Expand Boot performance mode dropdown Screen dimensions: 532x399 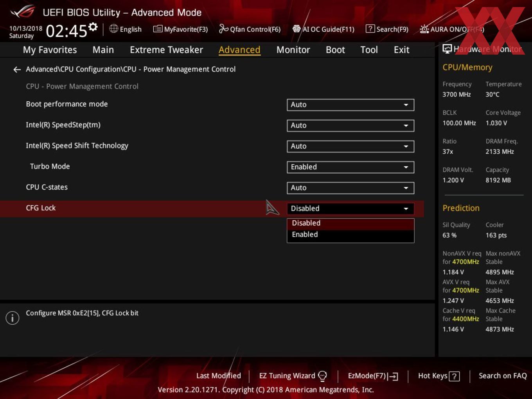point(350,105)
